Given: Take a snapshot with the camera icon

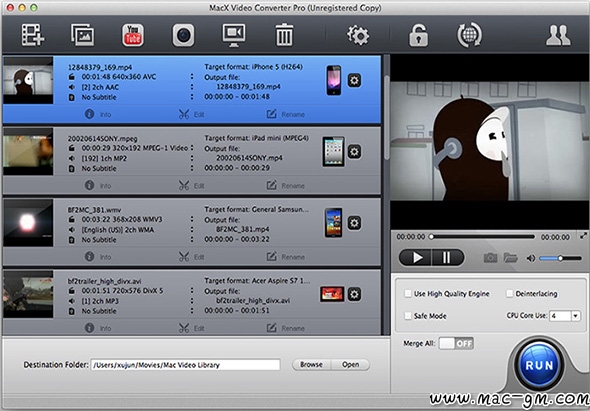Looking at the screenshot, I should pyautogui.click(x=490, y=258).
